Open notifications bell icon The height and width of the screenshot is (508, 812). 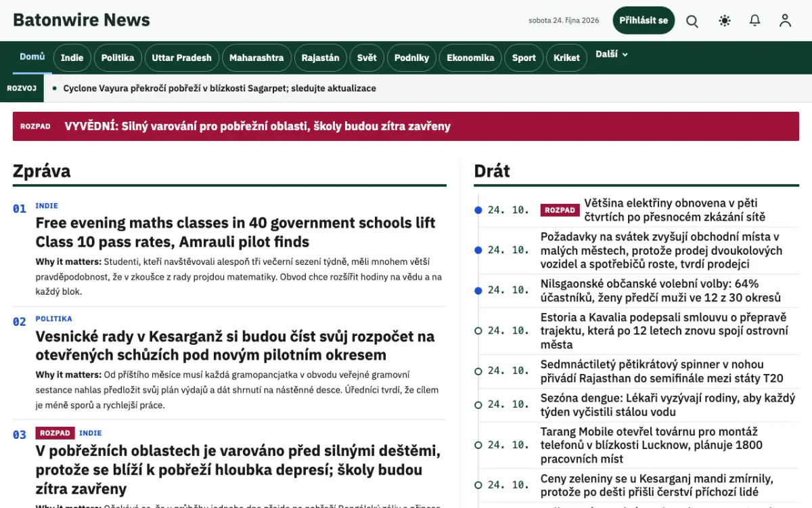point(755,20)
